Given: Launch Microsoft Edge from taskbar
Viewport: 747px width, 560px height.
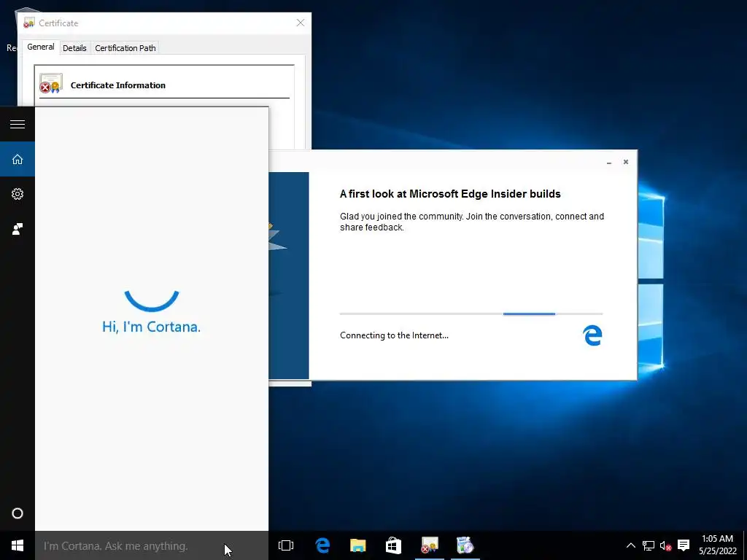Looking at the screenshot, I should point(322,545).
